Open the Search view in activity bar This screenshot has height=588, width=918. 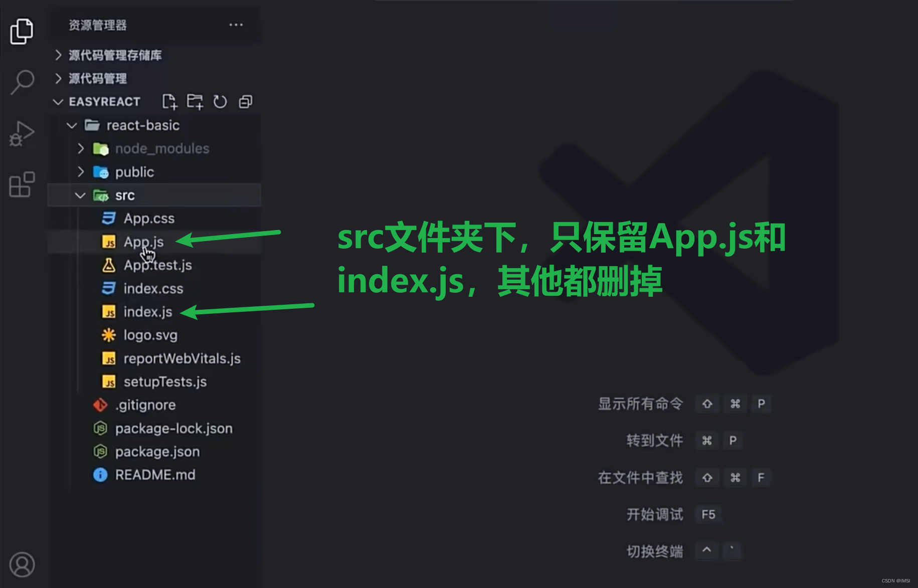[x=22, y=82]
